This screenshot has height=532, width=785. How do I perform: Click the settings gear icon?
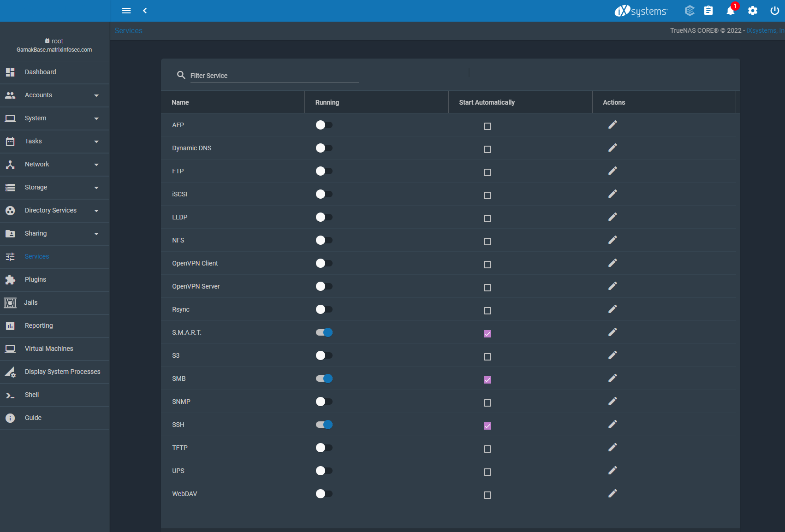[752, 11]
